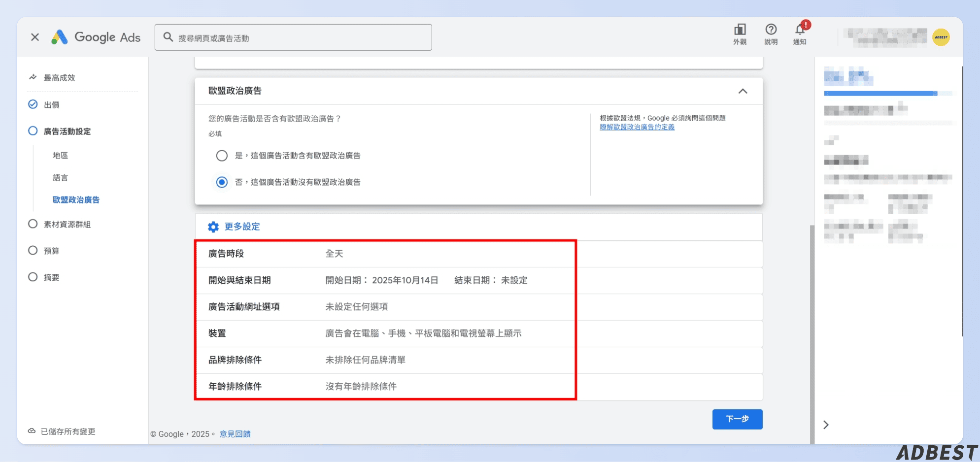Jump to 語言 sub-section
The width and height of the screenshot is (980, 462).
click(x=60, y=177)
